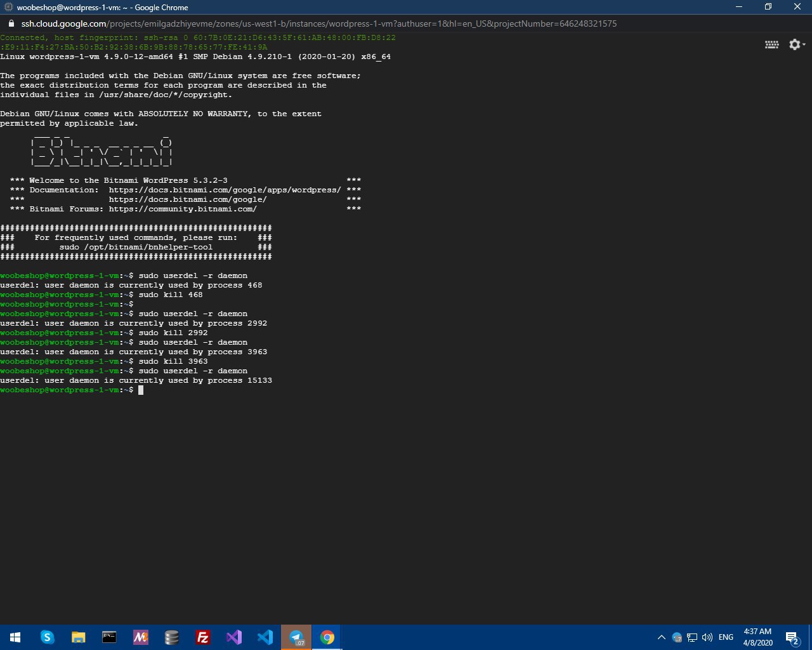
Task: Click the terminal cursor at the last prompt
Action: pyautogui.click(x=141, y=390)
